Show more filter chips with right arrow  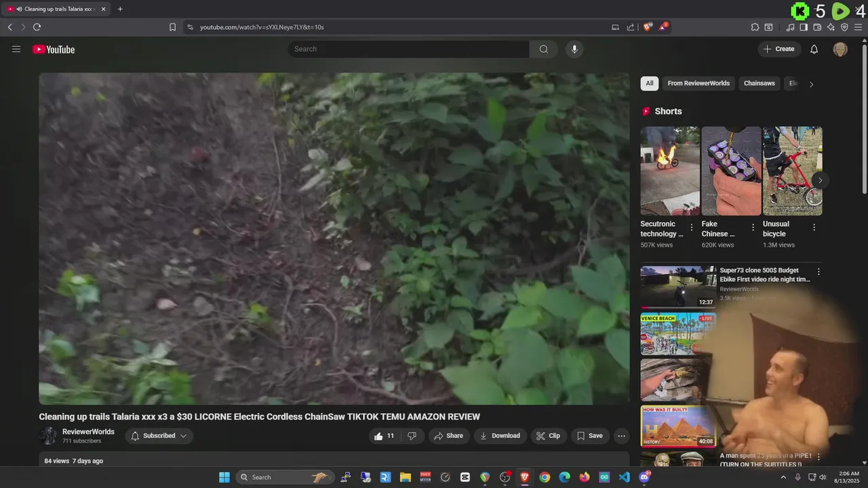[x=811, y=84]
